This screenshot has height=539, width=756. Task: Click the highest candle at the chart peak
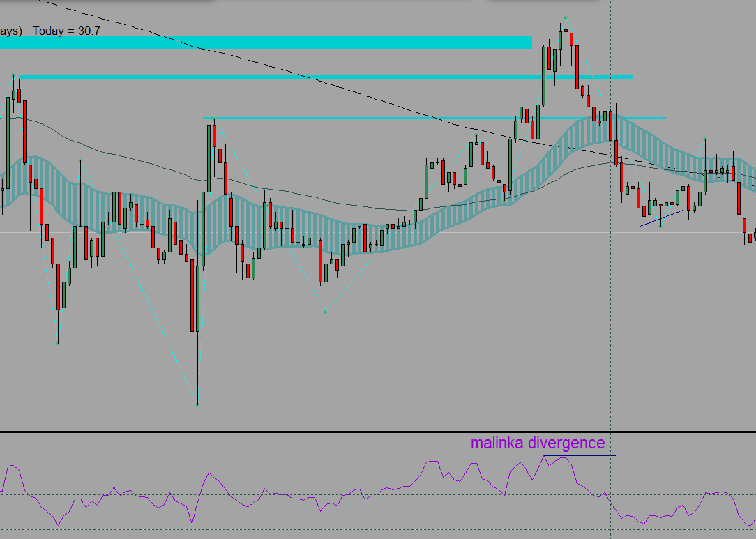pos(566,32)
